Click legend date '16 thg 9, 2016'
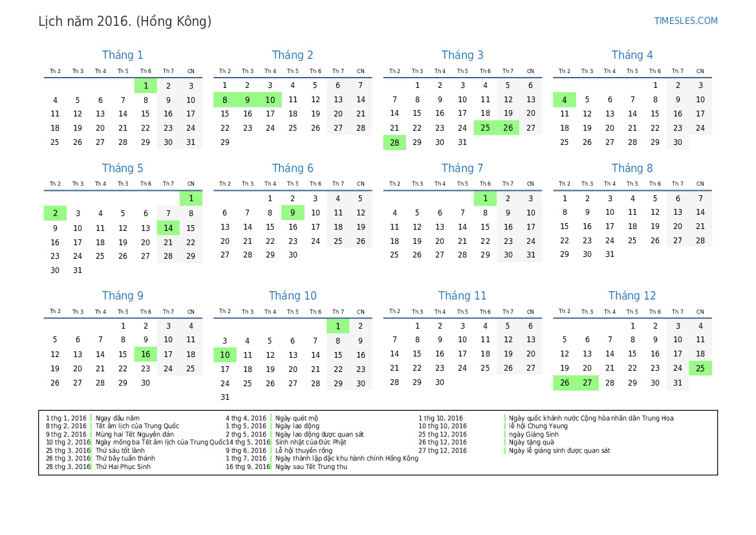756x535 pixels. click(x=248, y=467)
